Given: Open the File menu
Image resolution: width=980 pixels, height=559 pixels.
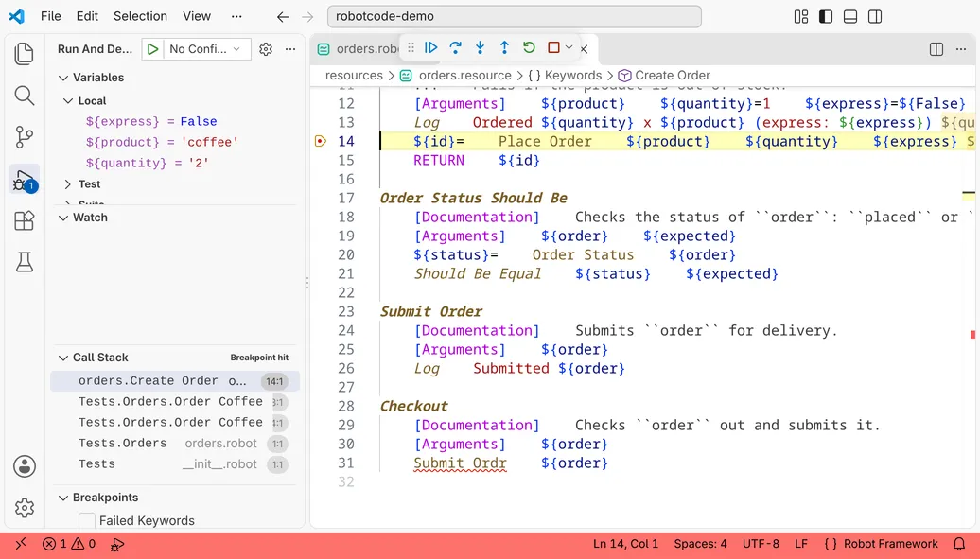Looking at the screenshot, I should tap(51, 16).
